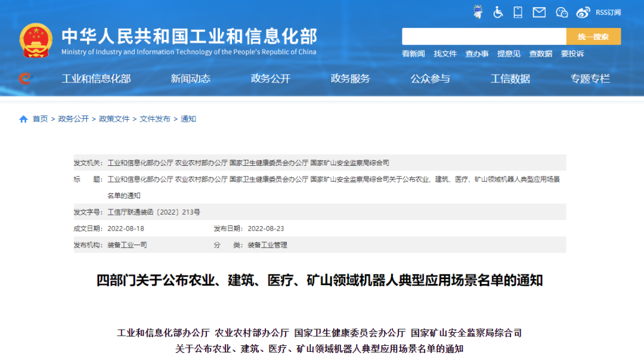Open the 要投诉 quick link
Viewport: 644px width, 359px height.
coord(572,54)
